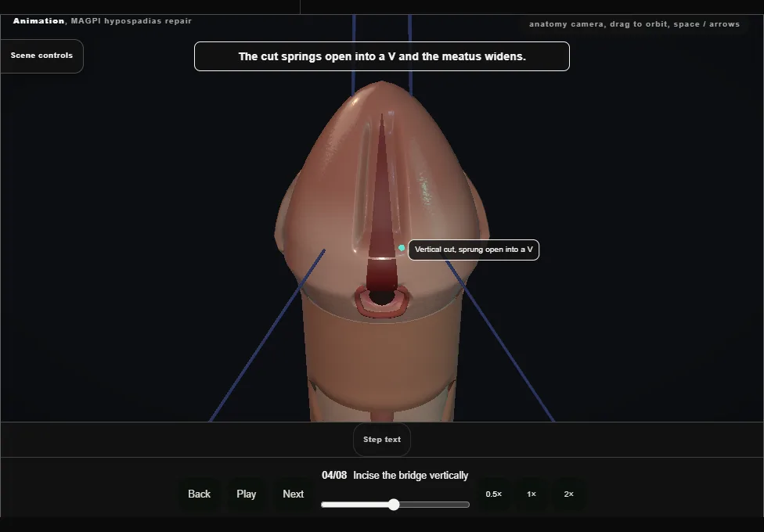Image resolution: width=764 pixels, height=532 pixels.
Task: Click the step progress slider handle
Action: pos(394,505)
